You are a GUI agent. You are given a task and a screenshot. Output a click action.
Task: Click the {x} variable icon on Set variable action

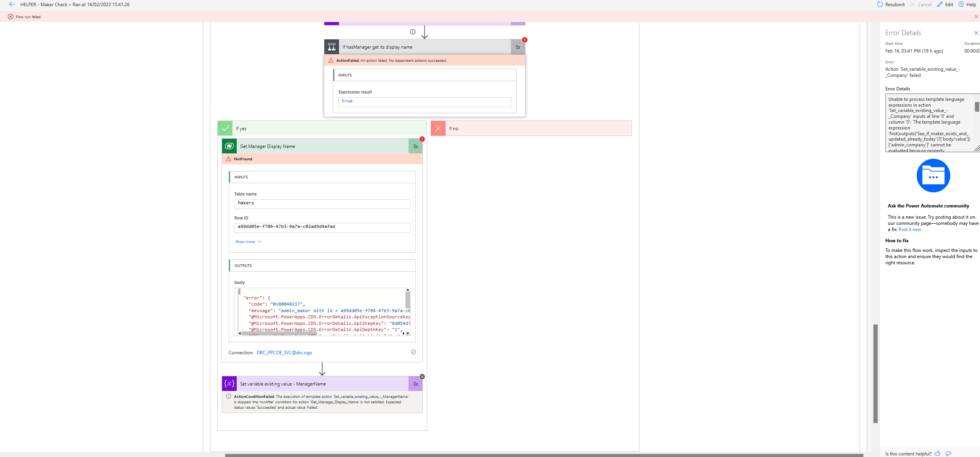[229, 384]
